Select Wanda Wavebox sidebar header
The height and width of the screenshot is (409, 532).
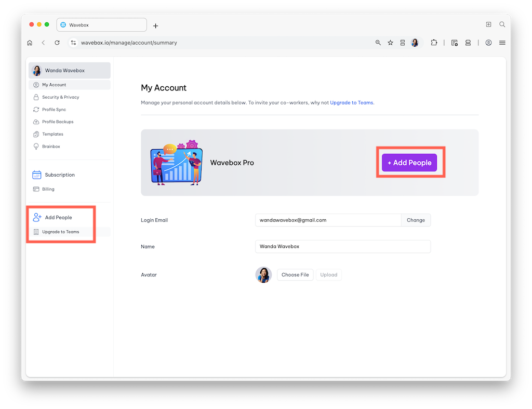(x=70, y=70)
